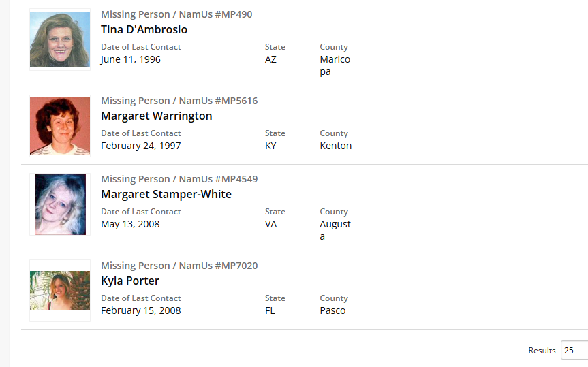The height and width of the screenshot is (367, 588).
Task: Click the NamUs #MP7020 case label
Action: [x=179, y=266]
